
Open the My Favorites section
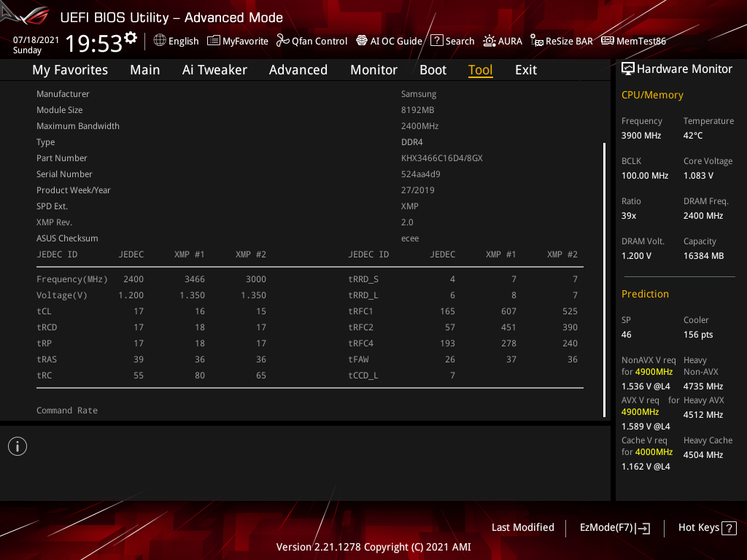coord(69,70)
